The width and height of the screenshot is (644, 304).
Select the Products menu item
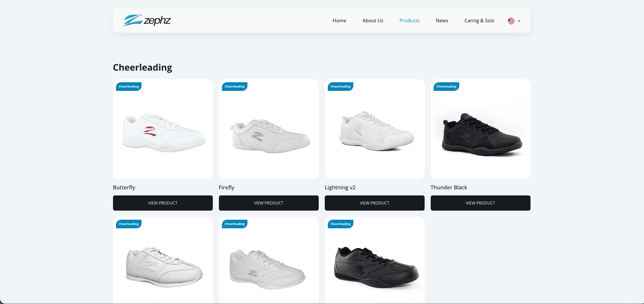click(409, 21)
